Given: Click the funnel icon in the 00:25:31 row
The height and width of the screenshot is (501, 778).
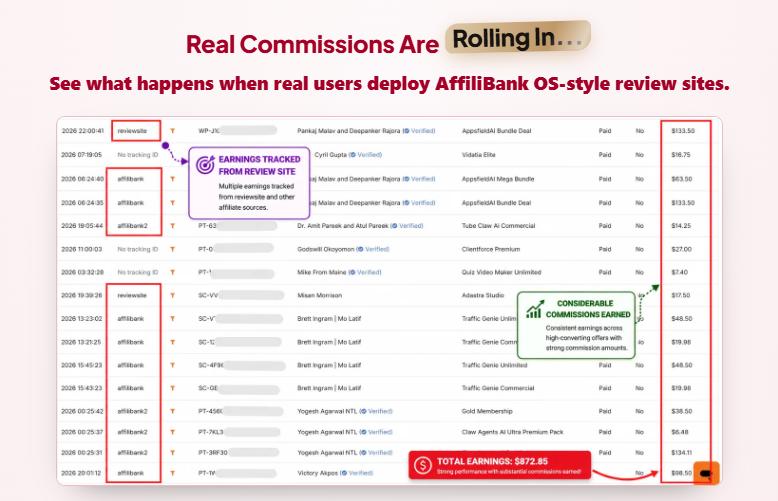Looking at the screenshot, I should pos(173,453).
